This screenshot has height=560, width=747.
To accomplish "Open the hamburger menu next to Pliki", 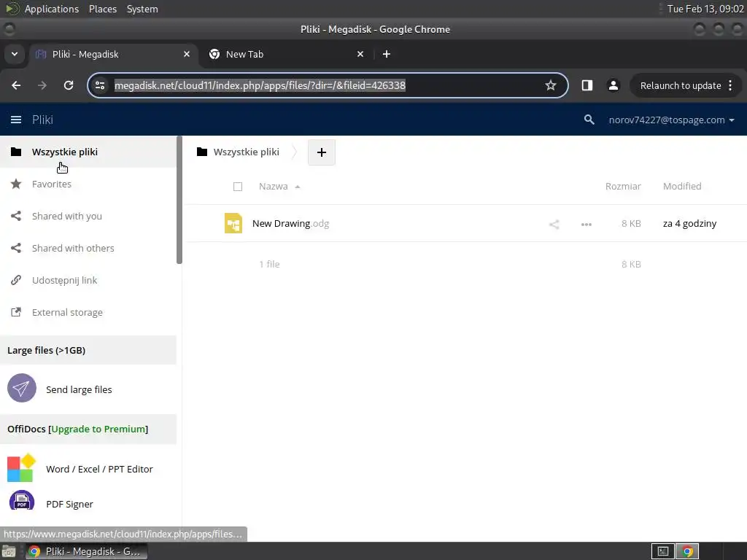I will pyautogui.click(x=16, y=120).
